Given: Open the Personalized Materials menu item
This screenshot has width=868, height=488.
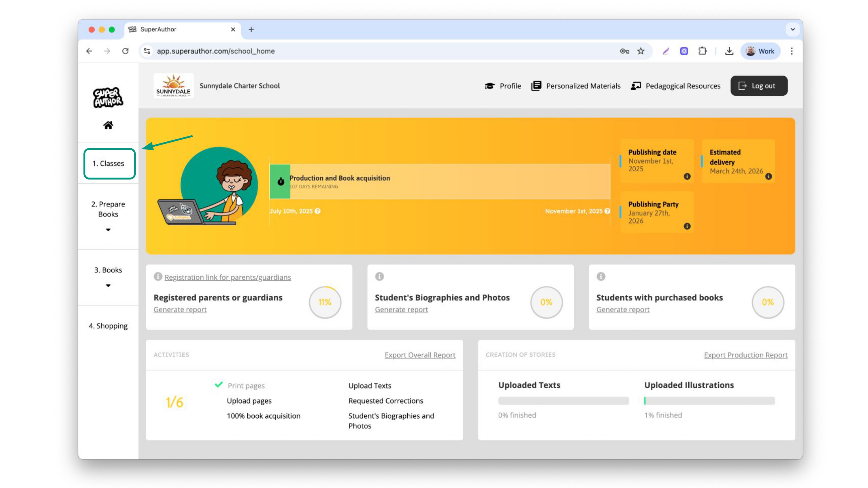Looking at the screenshot, I should coord(576,86).
